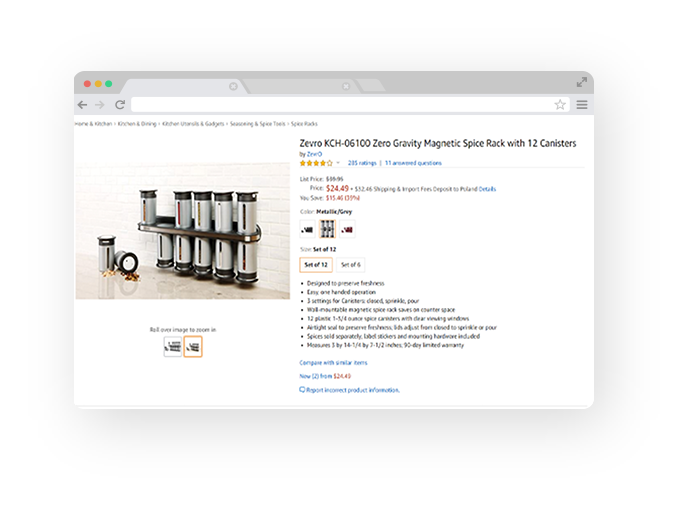The width and height of the screenshot is (688, 506).
Task: Expand the star rating dropdown arrow
Action: (338, 163)
